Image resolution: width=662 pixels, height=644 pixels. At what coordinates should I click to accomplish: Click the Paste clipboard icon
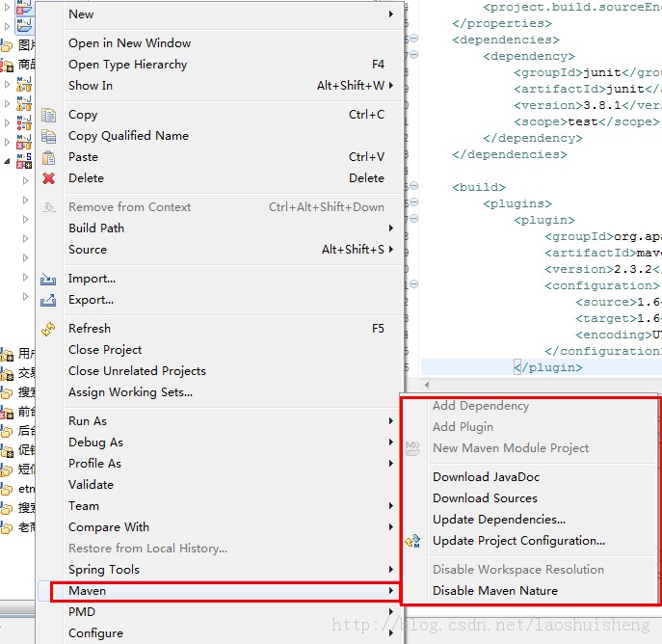(48, 157)
